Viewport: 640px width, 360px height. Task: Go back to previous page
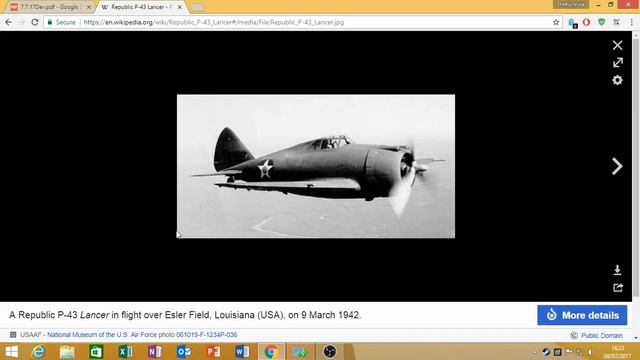tap(9, 22)
